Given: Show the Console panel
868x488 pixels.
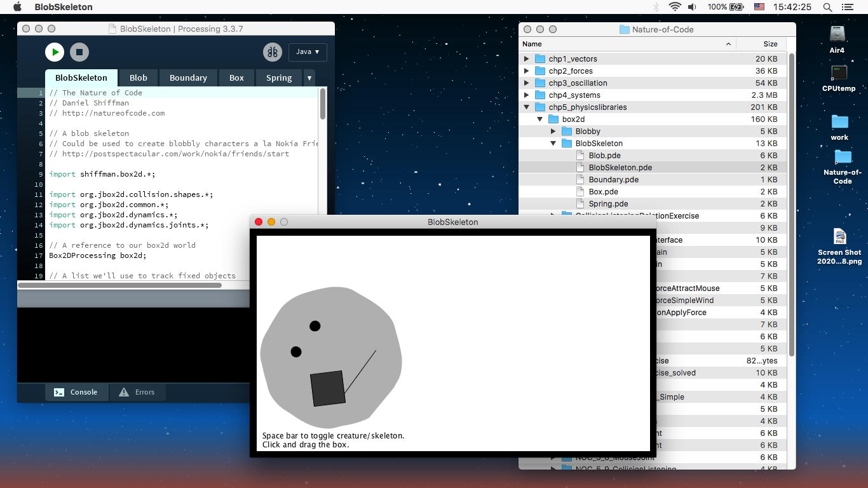Looking at the screenshot, I should [76, 392].
